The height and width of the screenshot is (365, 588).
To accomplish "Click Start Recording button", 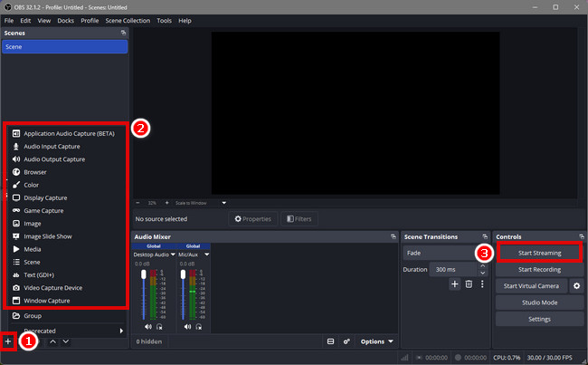I will pyautogui.click(x=540, y=269).
